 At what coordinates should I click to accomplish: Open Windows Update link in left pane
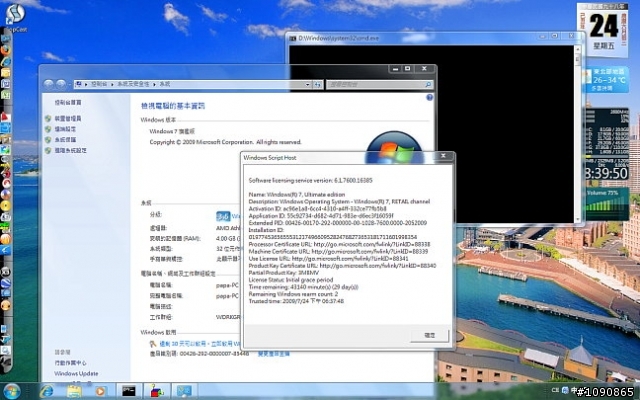(76, 373)
